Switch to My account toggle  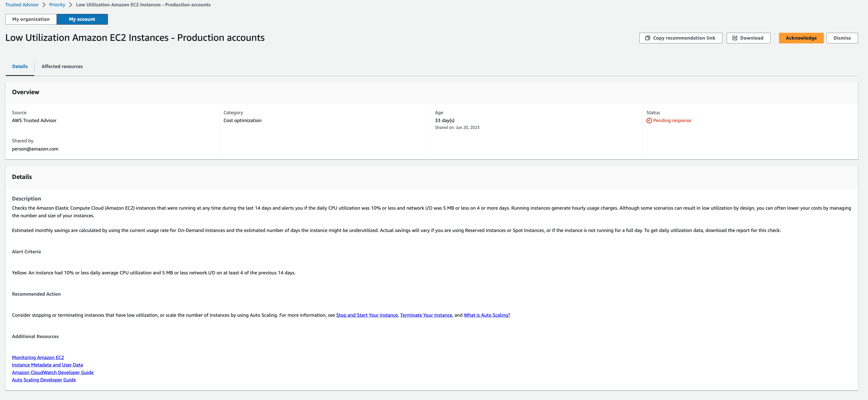point(82,19)
